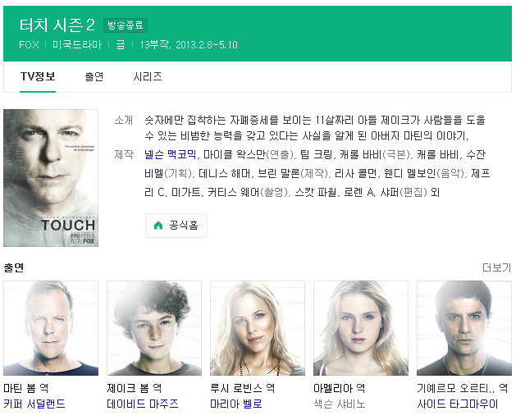Image resolution: width=525 pixels, height=420 pixels.
Task: Click Kiefer Sutherland's cast photo
Action: click(x=51, y=328)
